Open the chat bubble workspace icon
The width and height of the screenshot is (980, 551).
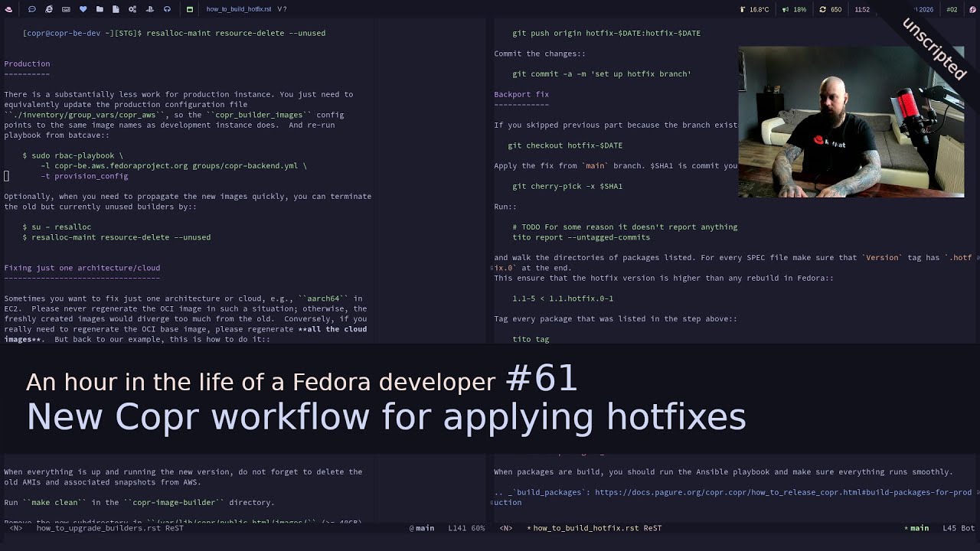click(32, 9)
